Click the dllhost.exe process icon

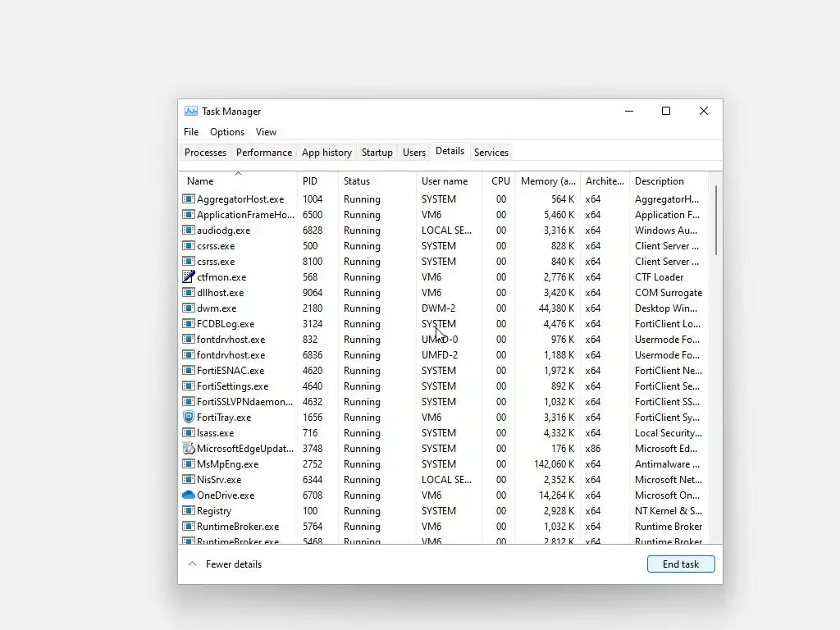click(x=189, y=292)
